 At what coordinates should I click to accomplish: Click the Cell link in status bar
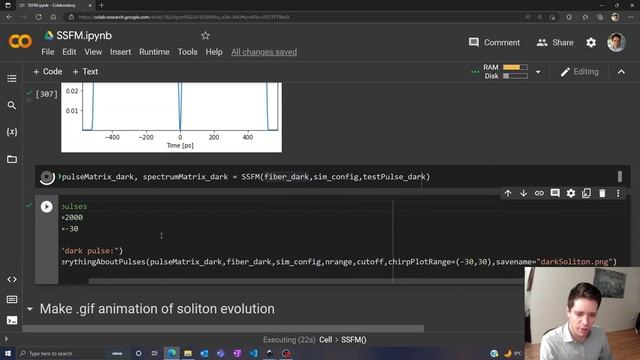point(325,340)
